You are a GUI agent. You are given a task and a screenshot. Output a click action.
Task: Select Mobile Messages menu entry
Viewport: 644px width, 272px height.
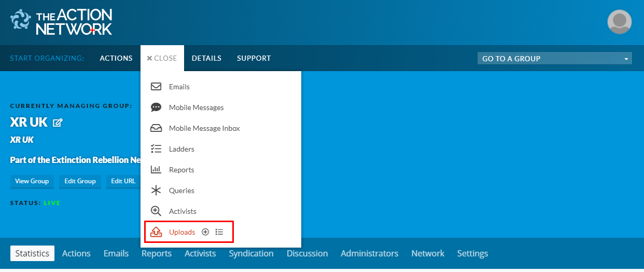coord(197,107)
